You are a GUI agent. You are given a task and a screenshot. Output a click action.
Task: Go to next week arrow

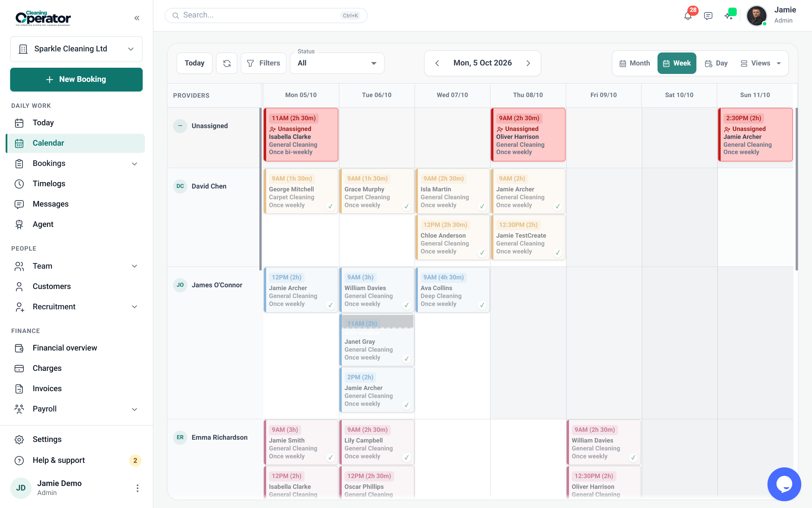tap(528, 63)
